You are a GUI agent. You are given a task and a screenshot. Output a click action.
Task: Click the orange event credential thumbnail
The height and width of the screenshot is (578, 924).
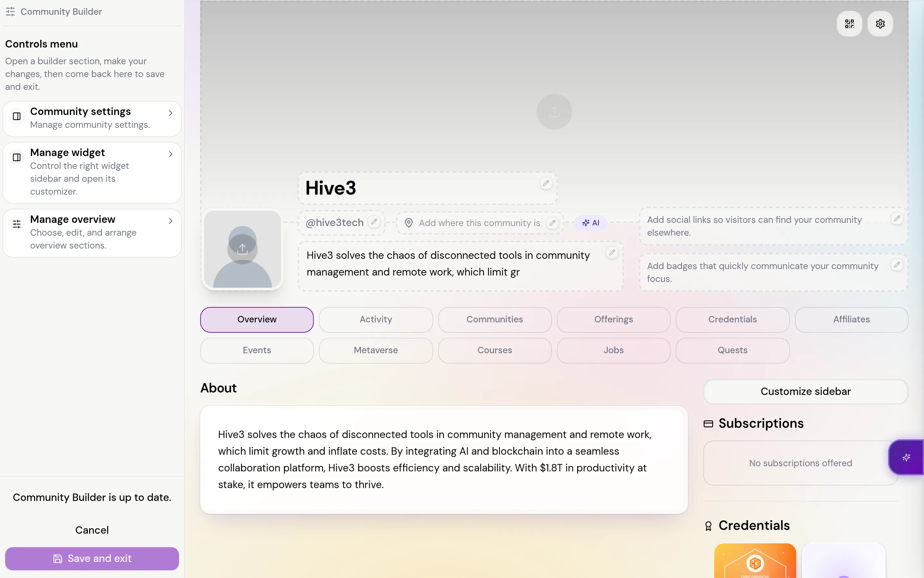[x=755, y=560]
